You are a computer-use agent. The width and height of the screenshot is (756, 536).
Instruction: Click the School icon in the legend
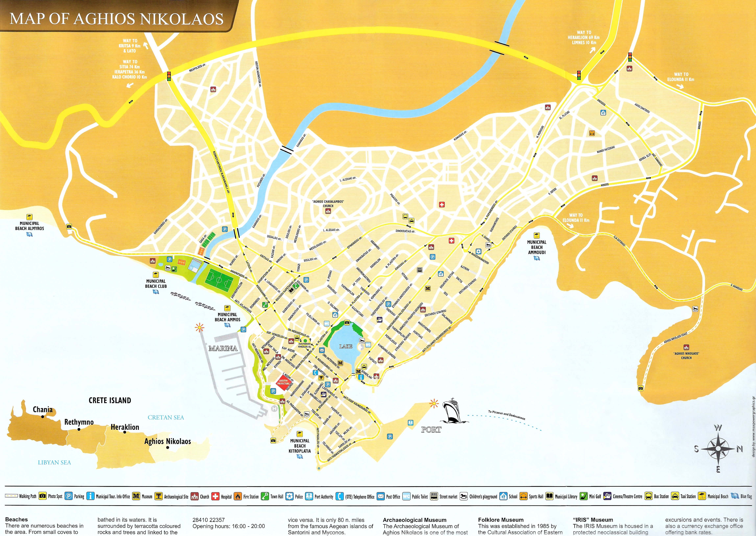pos(503,496)
